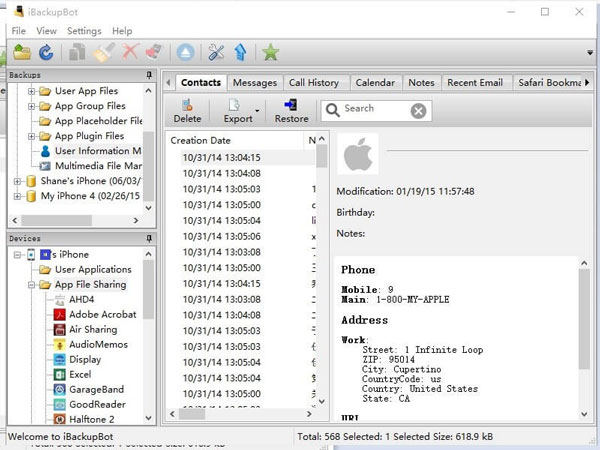The height and width of the screenshot is (450, 600).
Task: Open the Export dropdown arrow
Action: (258, 110)
